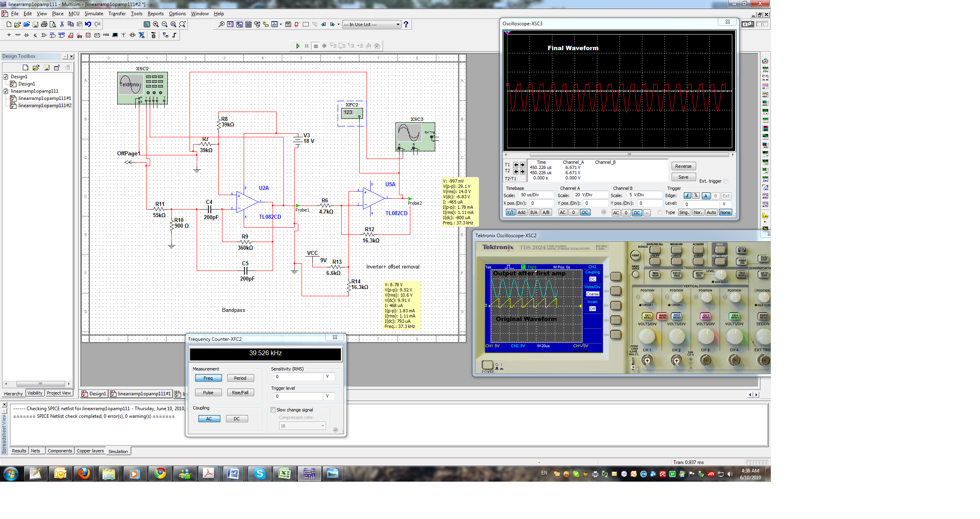The width and height of the screenshot is (980, 519).
Task: Set Channel A coupling to AC
Action: tap(563, 212)
